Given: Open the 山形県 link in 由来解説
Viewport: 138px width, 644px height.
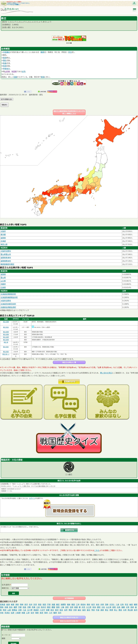Looking at the screenshot, I should pyautogui.click(x=7, y=71).
